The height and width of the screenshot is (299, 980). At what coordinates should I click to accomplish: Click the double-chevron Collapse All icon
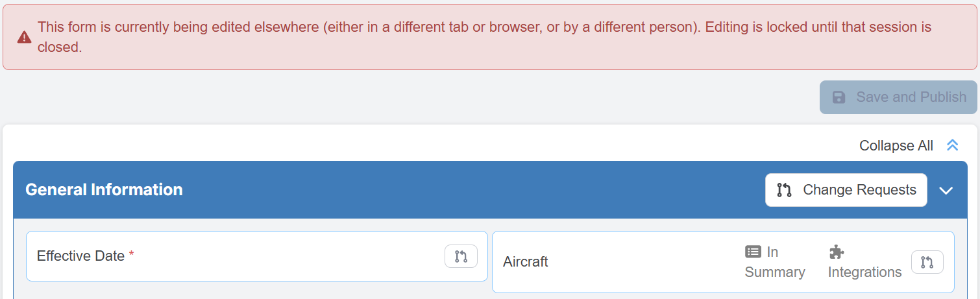pos(952,145)
